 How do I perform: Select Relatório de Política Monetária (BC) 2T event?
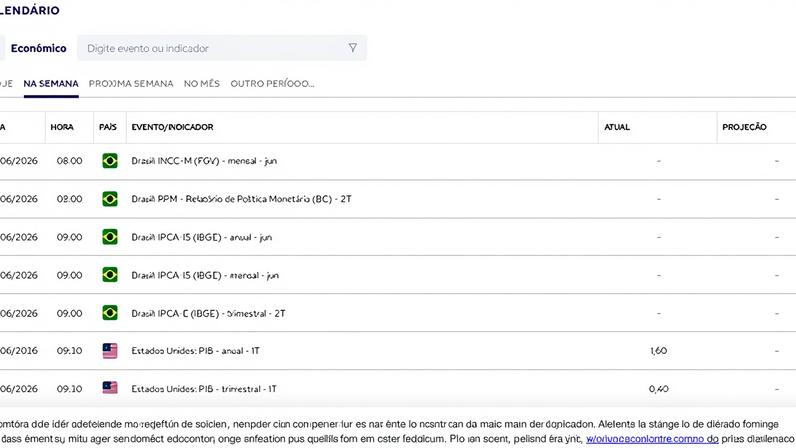click(241, 199)
